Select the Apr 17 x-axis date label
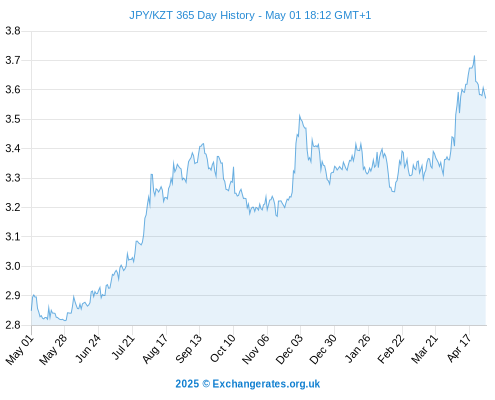The height and width of the screenshot is (400, 495). pos(459,348)
